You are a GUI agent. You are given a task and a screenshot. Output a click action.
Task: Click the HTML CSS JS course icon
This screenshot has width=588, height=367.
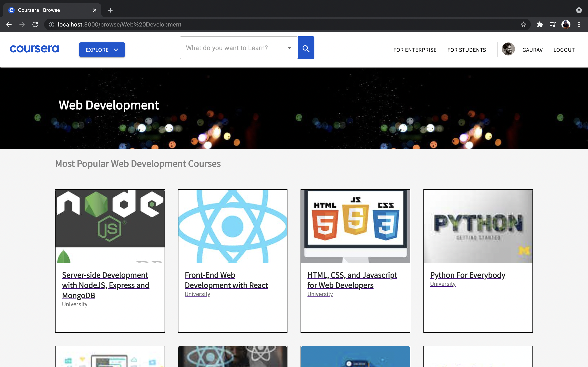pyautogui.click(x=355, y=226)
